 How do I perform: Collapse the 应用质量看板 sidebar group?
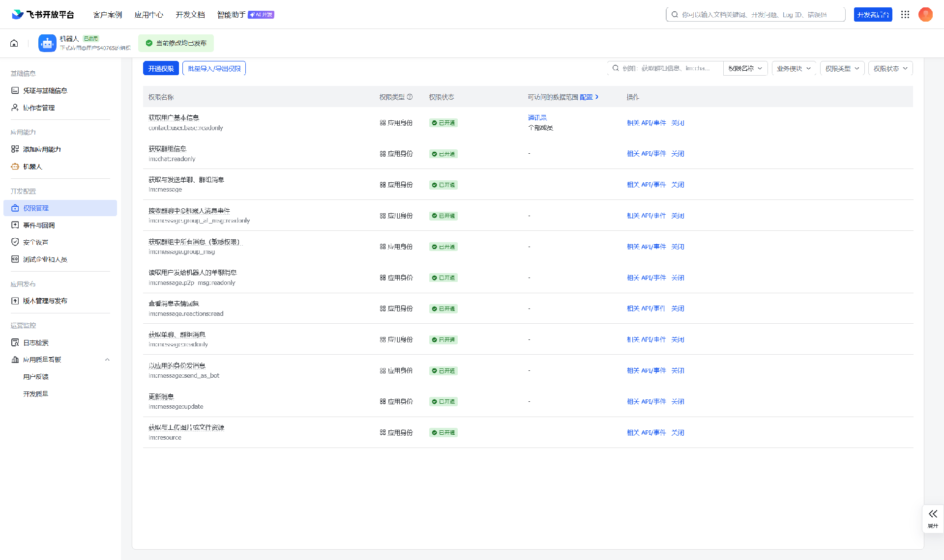(x=107, y=360)
